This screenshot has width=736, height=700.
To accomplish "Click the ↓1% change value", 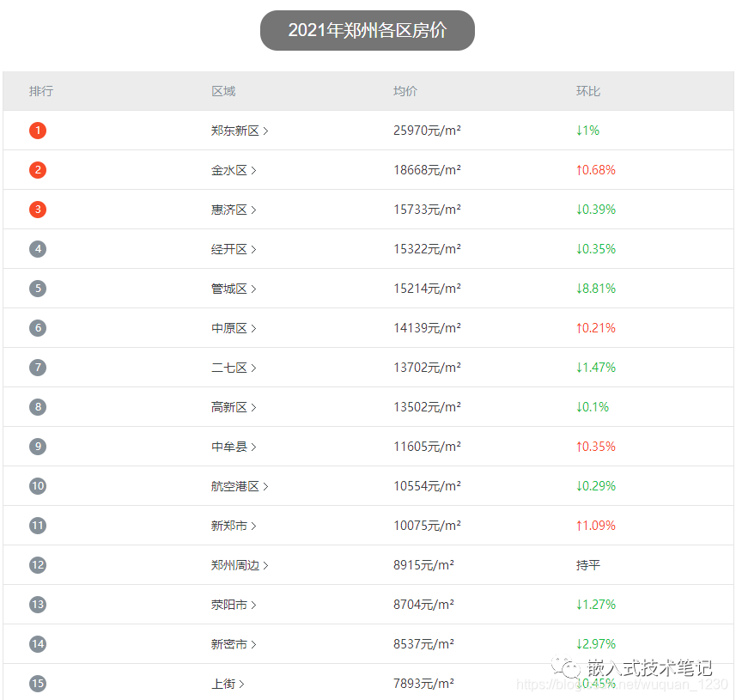I will [587, 131].
